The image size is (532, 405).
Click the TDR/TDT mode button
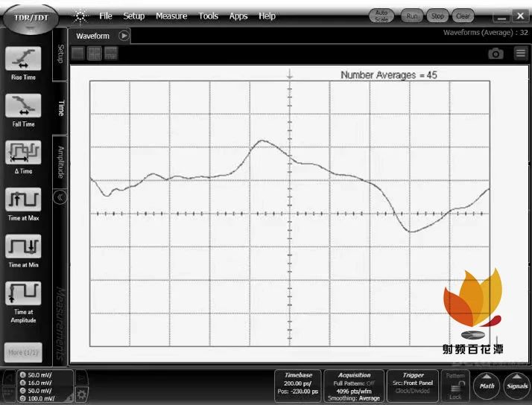[31, 18]
